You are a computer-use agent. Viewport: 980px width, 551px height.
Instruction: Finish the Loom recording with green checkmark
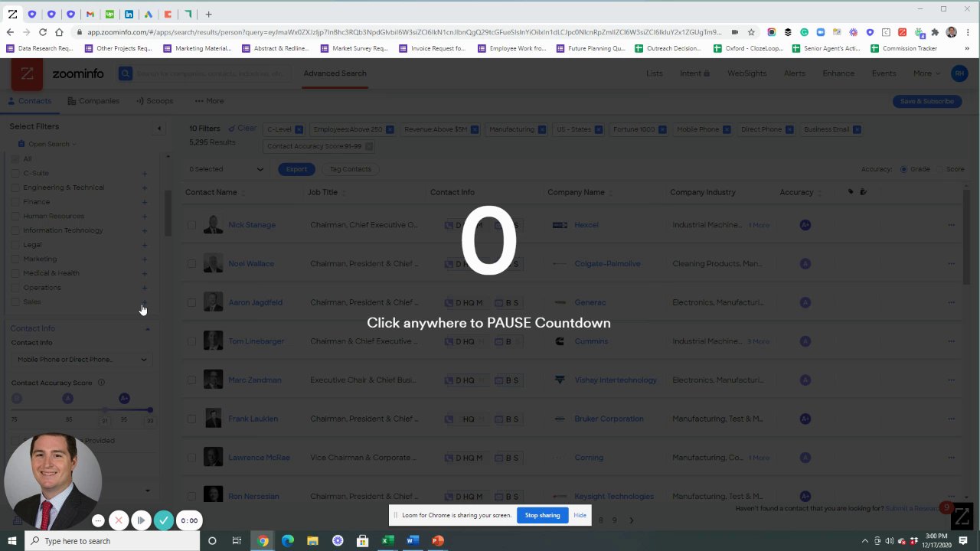163,520
